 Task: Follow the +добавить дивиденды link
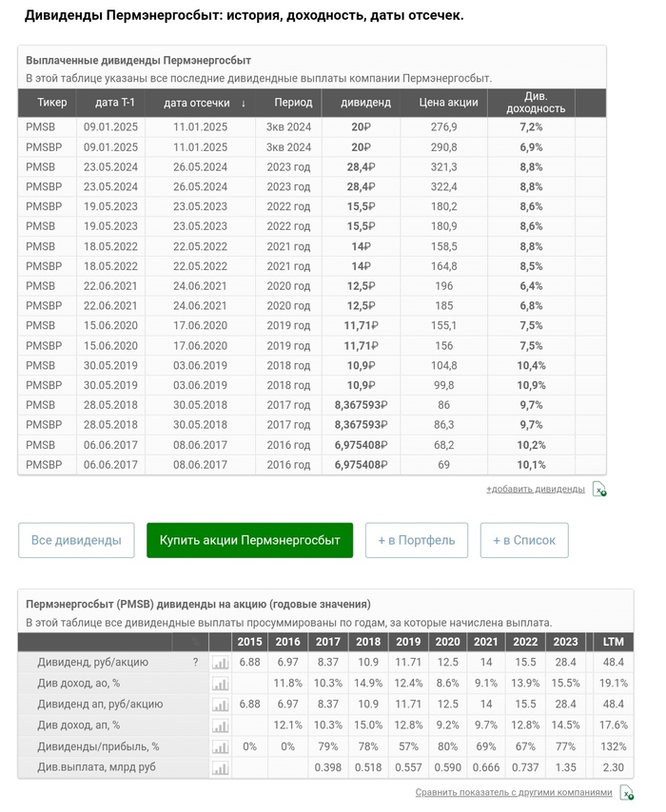point(536,490)
